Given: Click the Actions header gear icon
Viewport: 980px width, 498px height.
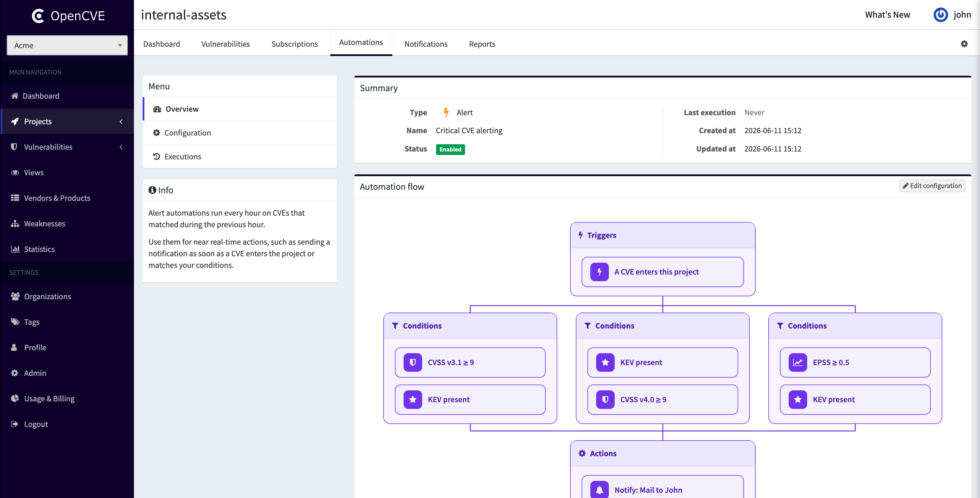Looking at the screenshot, I should click(582, 453).
